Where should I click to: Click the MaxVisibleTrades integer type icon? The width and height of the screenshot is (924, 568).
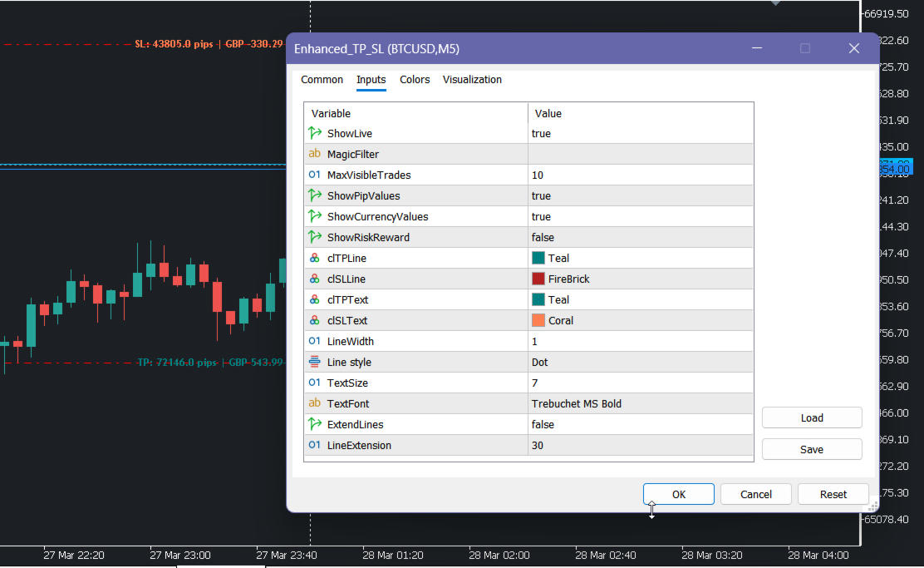click(315, 175)
